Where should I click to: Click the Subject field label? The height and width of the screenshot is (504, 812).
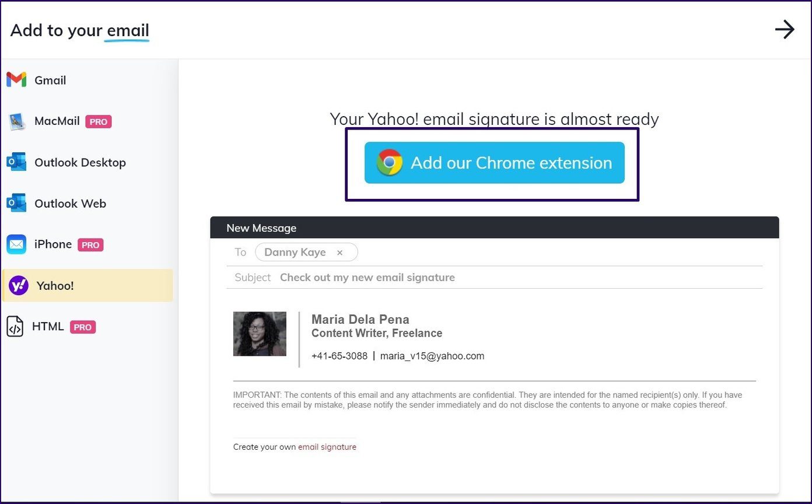click(x=253, y=278)
